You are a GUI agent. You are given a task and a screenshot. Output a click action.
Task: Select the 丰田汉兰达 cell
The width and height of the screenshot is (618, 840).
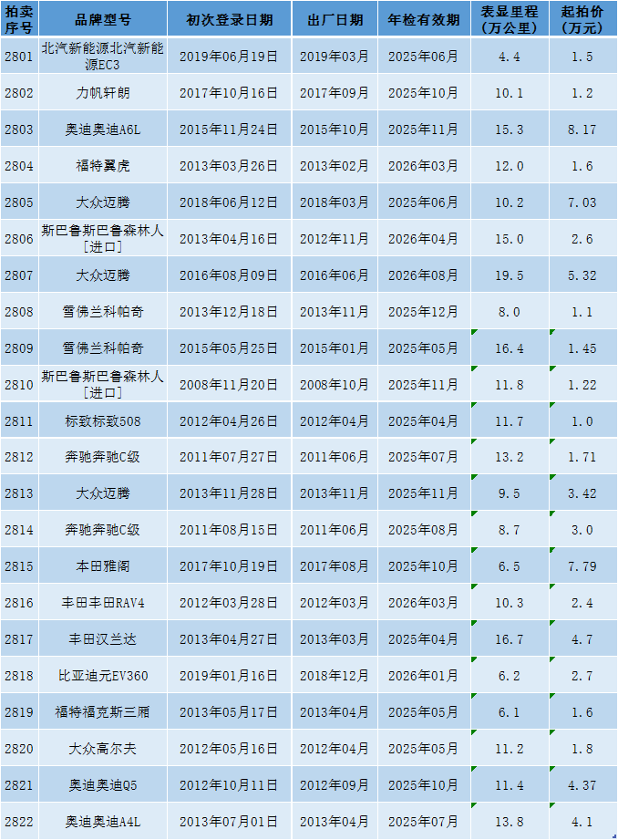point(103,639)
